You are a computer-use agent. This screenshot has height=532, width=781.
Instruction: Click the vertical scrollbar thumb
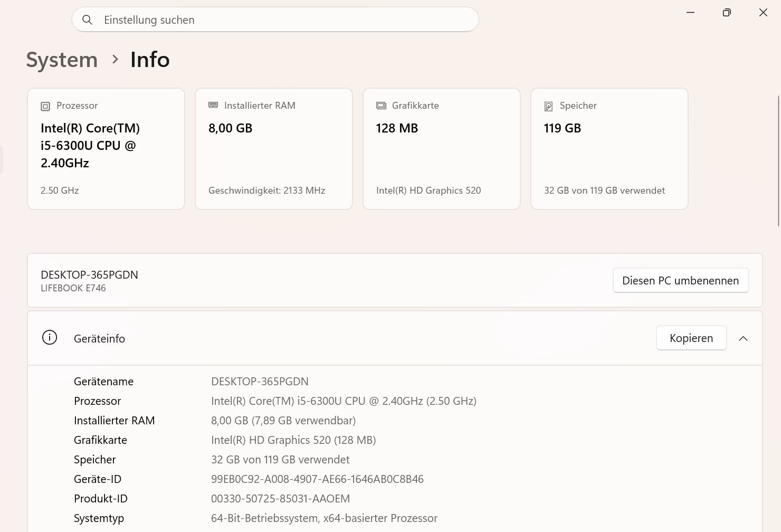pyautogui.click(x=779, y=161)
